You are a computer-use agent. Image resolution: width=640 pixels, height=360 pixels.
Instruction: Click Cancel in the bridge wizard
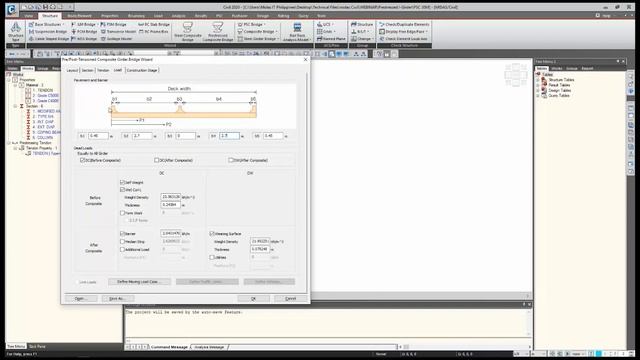(291, 298)
